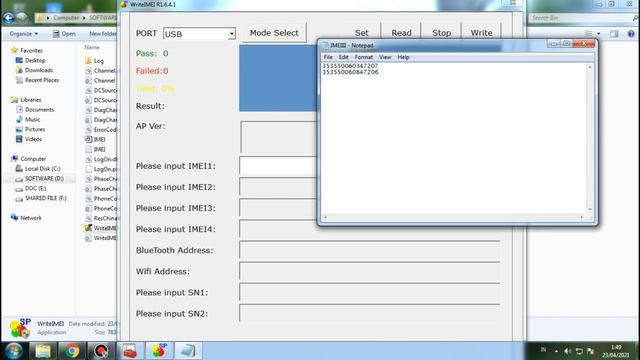
Task: Select Videos library
Action: tap(33, 139)
